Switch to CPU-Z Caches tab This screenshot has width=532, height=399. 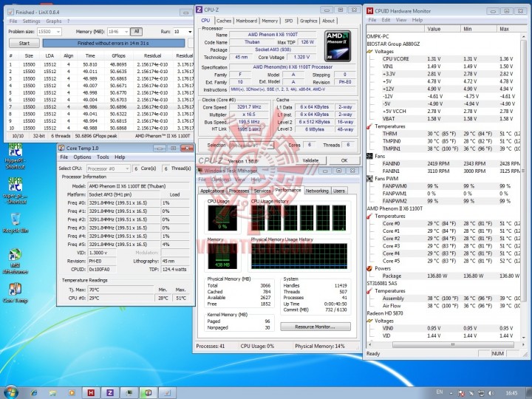pos(224,21)
